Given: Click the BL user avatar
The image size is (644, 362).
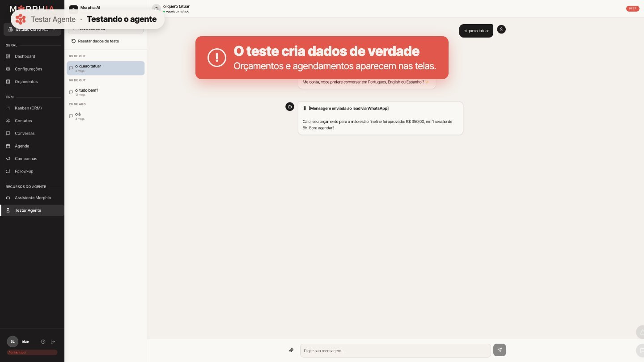Looking at the screenshot, I should pos(13,341).
